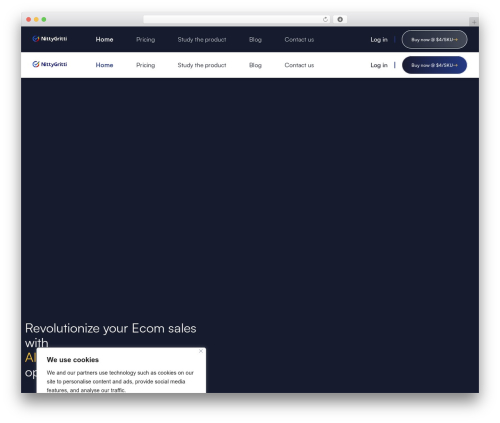Select Home in white navigation bar
Image resolution: width=500 pixels, height=423 pixels.
(x=104, y=65)
